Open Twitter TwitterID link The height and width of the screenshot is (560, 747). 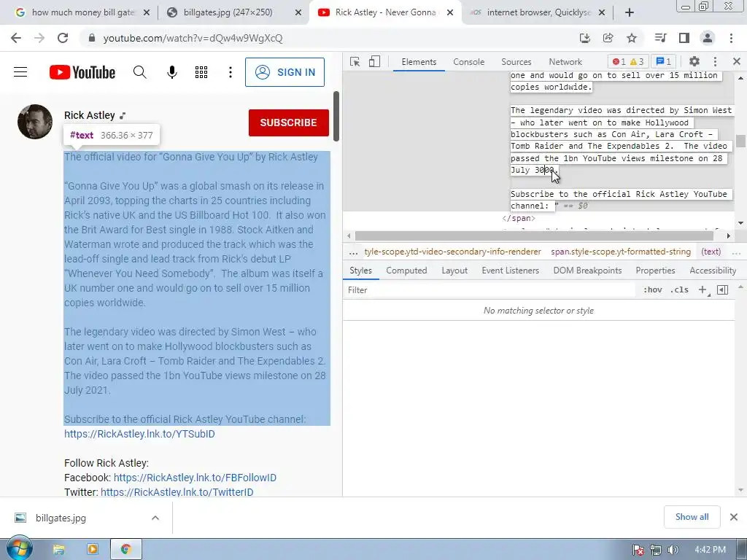(x=177, y=492)
